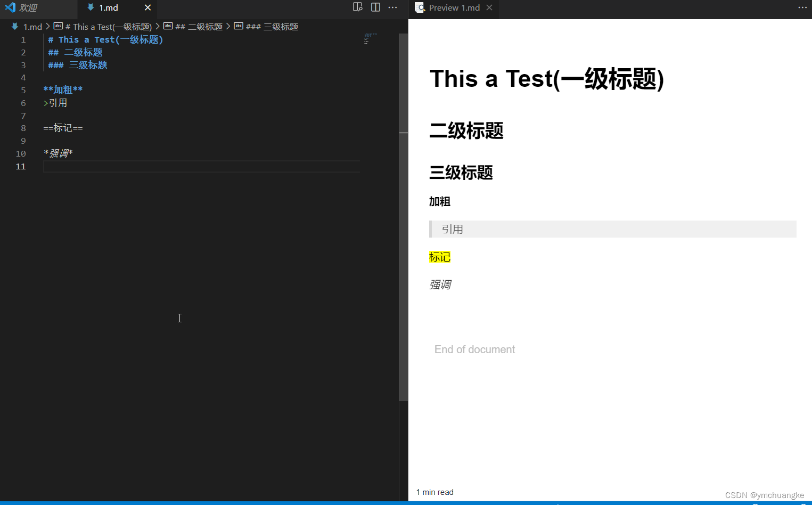Click '1 min read' in preview footer

(x=435, y=492)
